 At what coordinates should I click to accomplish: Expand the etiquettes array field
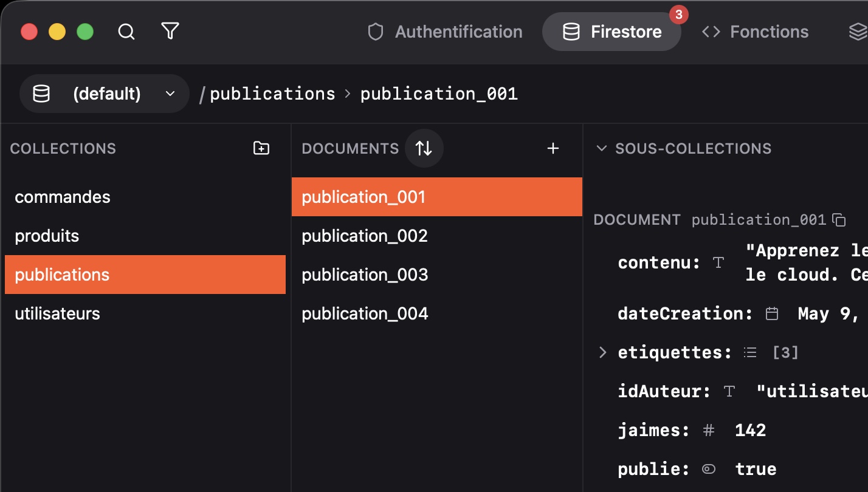pos(603,352)
